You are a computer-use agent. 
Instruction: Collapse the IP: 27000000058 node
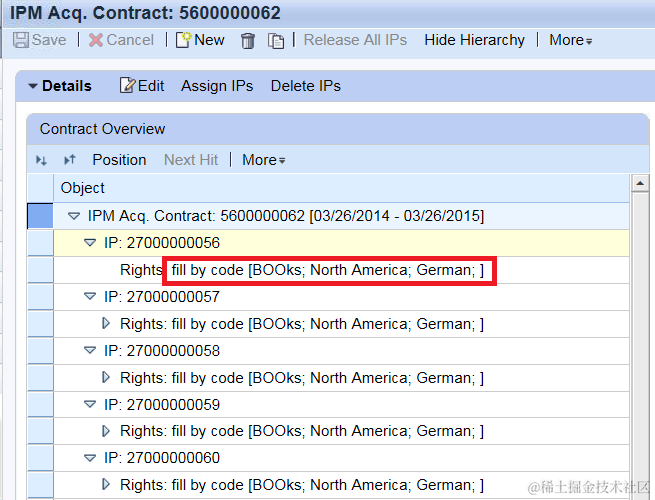(90, 350)
